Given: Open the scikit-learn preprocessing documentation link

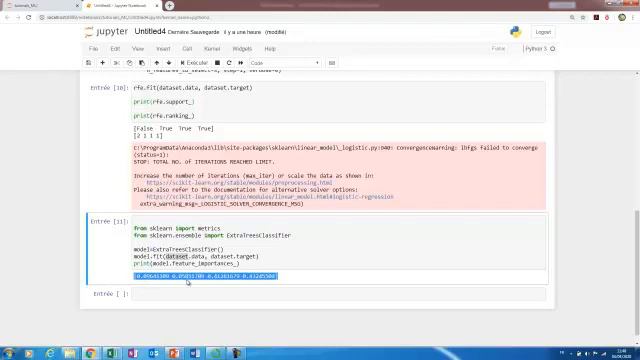Looking at the screenshot, I should (x=239, y=182).
